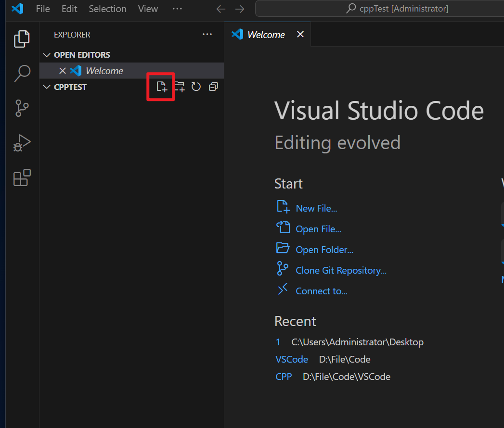This screenshot has width=504, height=428.
Task: Click the VS Code logo in title bar
Action: [18, 9]
